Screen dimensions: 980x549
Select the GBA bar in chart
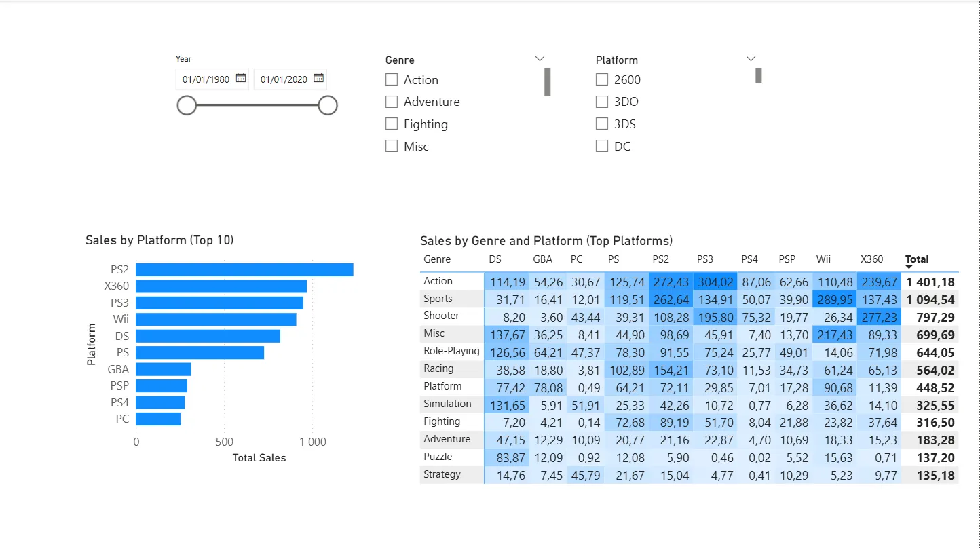pyautogui.click(x=164, y=369)
